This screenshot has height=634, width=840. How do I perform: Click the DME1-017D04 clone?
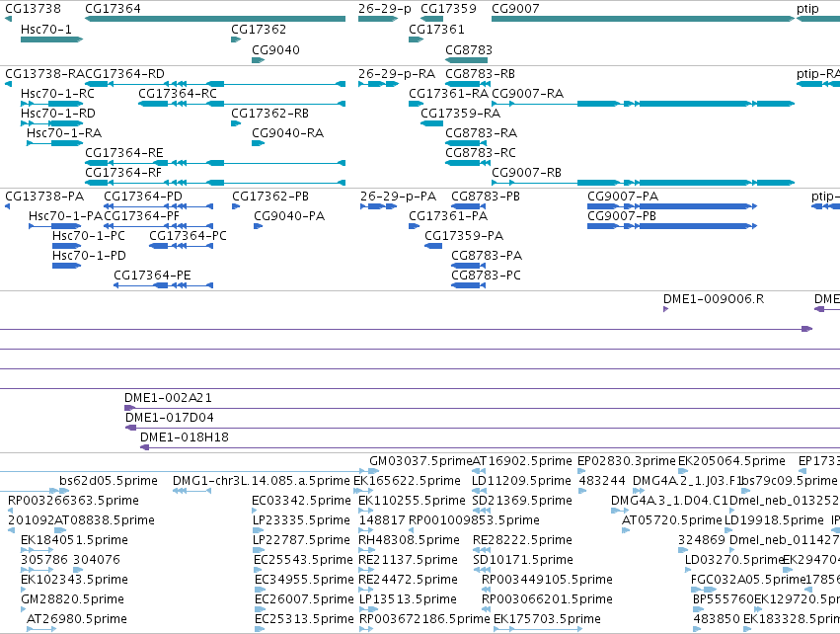[483, 428]
